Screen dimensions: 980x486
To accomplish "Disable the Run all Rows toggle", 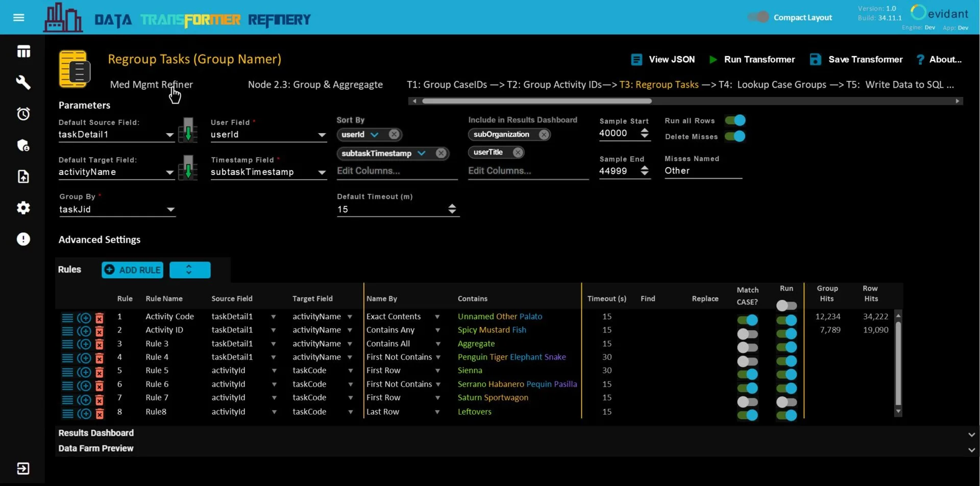I will (736, 121).
